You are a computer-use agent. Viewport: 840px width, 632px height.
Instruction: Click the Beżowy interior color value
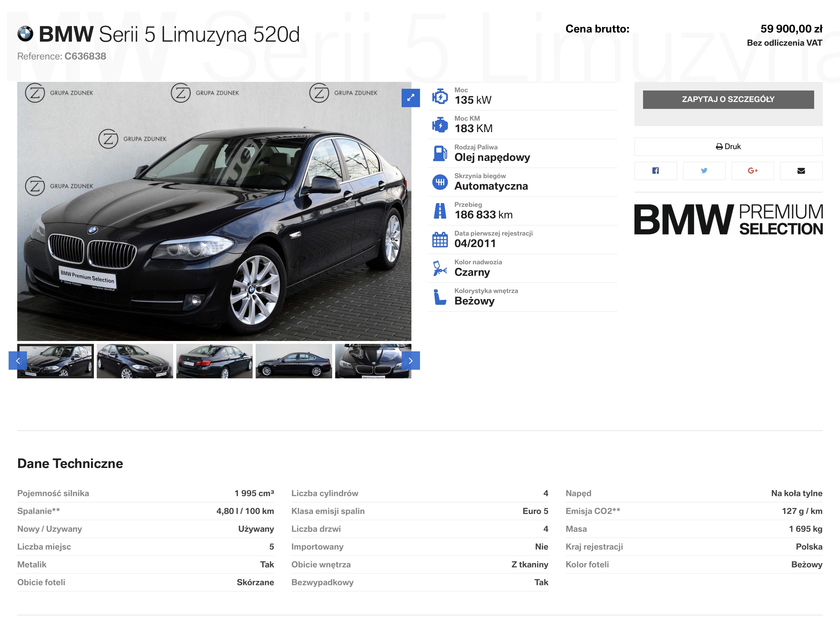pyautogui.click(x=474, y=301)
